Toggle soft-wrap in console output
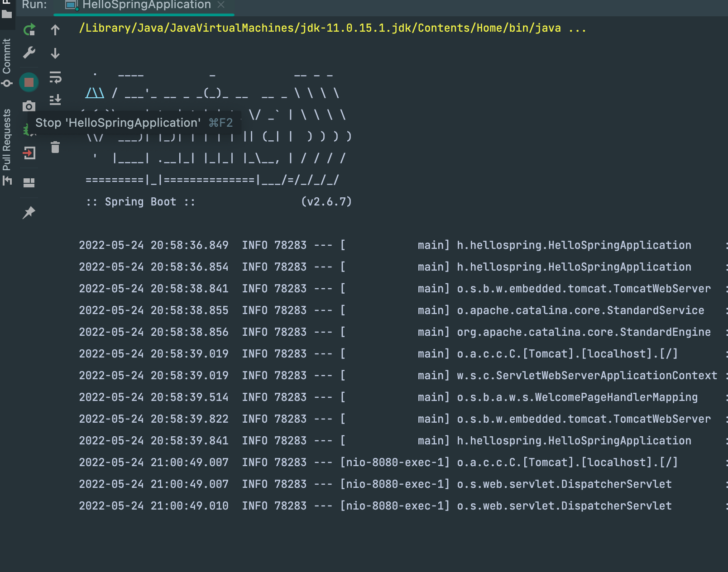The width and height of the screenshot is (728, 572). point(55,77)
